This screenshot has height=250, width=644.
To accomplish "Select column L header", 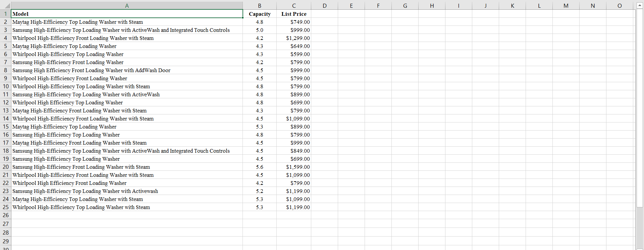I will [539, 6].
